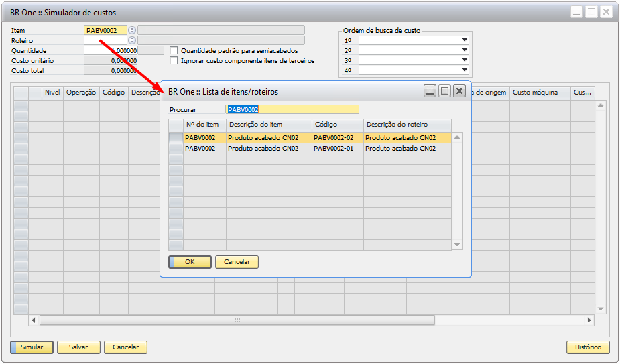Enable Quantidade padrão para semiacabados checkbox

[x=174, y=50]
